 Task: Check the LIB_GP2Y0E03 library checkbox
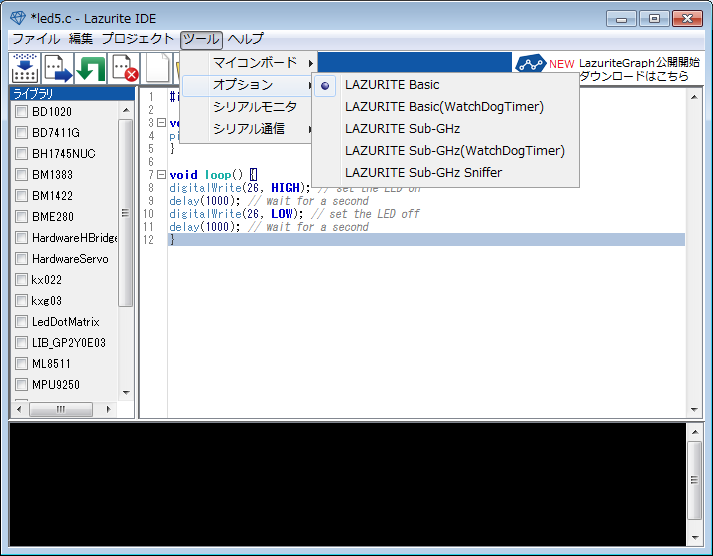21,342
